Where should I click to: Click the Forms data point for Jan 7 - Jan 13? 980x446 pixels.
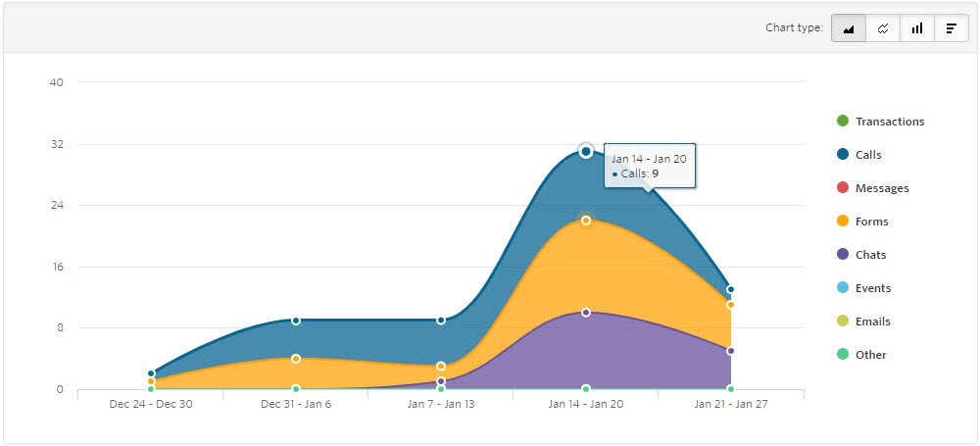click(441, 366)
